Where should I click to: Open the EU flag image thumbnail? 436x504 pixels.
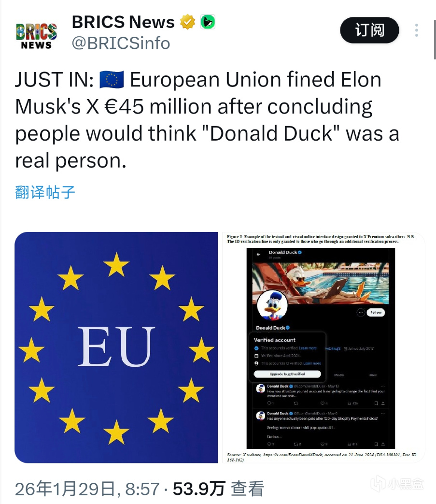coord(116,347)
